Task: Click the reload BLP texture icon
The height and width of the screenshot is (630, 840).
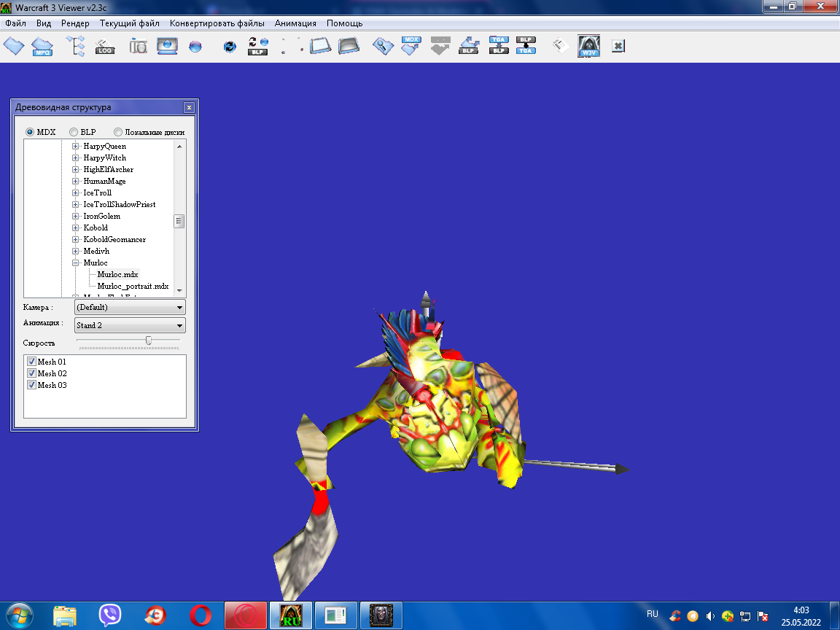Action: point(257,46)
